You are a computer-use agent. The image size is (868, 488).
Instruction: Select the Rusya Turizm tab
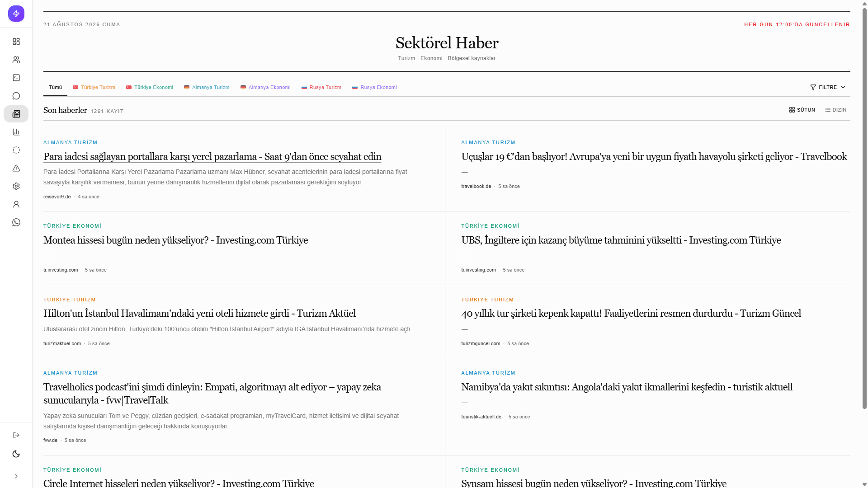pyautogui.click(x=321, y=87)
